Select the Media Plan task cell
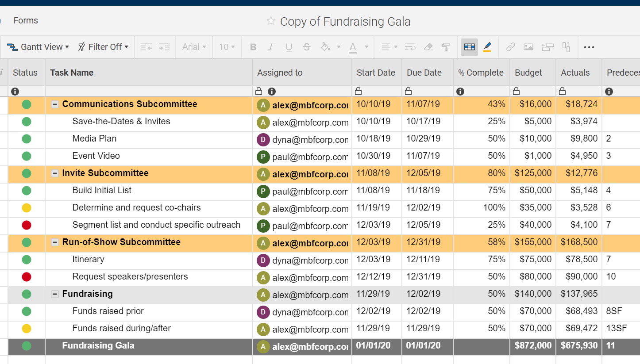Image resolution: width=640 pixels, height=364 pixels. 94,138
